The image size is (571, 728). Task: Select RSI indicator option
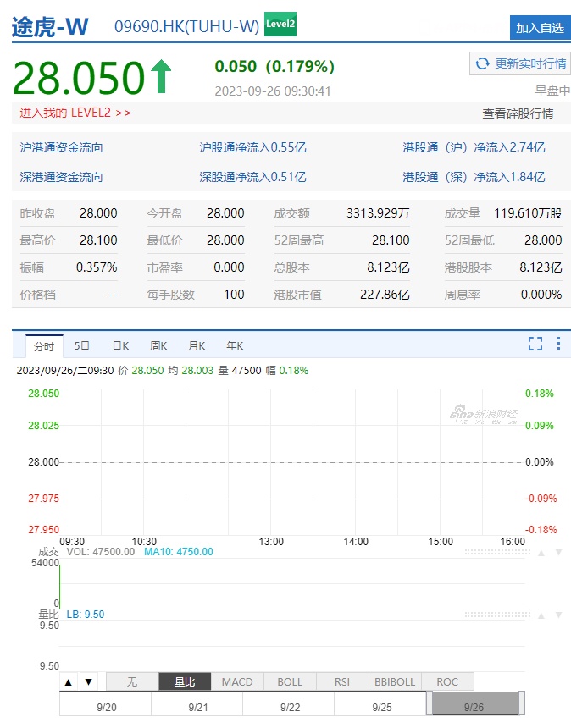click(x=342, y=682)
